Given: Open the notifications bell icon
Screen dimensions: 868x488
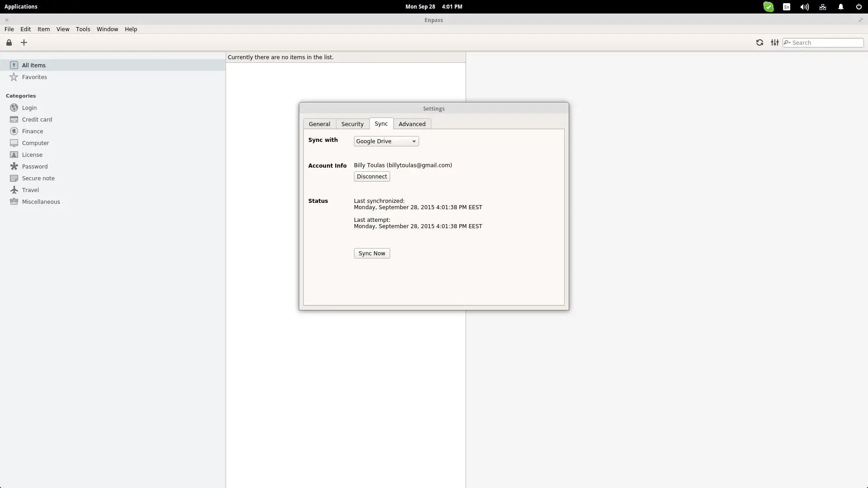Looking at the screenshot, I should pos(841,7).
